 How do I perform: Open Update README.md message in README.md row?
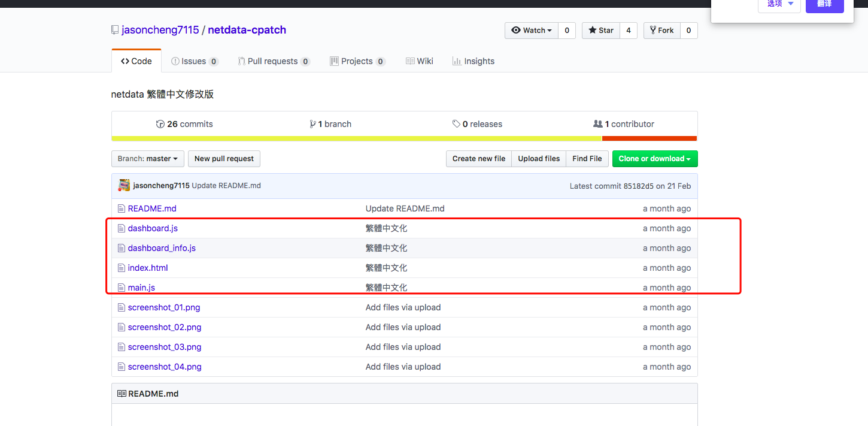pyautogui.click(x=405, y=209)
